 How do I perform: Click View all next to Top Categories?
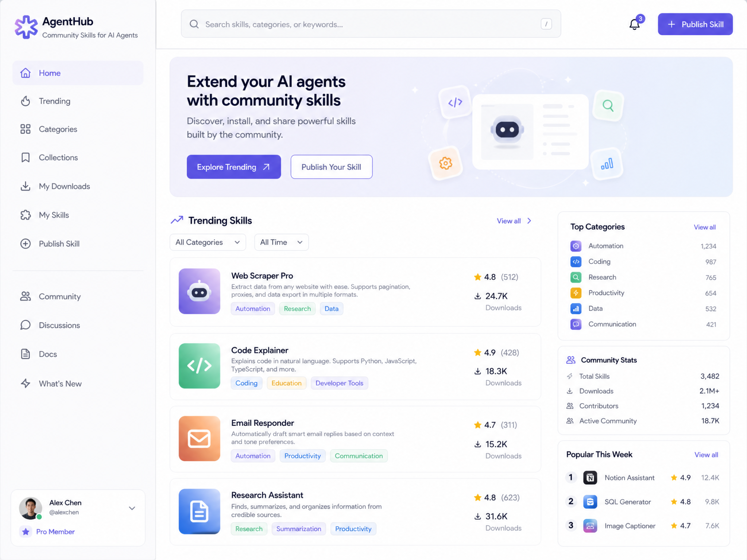click(704, 227)
